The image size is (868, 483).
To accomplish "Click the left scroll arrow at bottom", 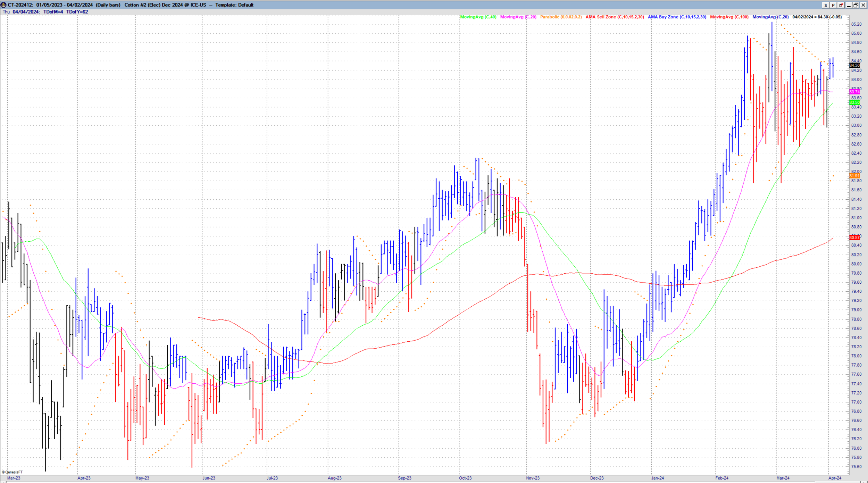I will (3, 482).
